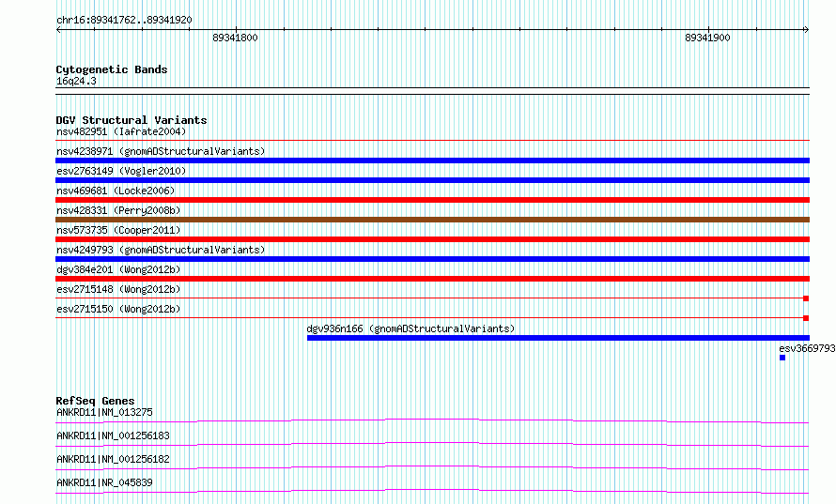The height and width of the screenshot is (504, 836).
Task: Open variant nsv482951 (Iafrate2004) label
Action: 121,131
